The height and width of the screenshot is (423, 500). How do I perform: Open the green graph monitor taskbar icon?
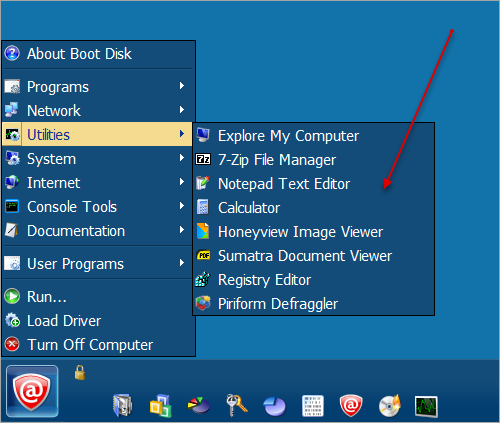(426, 406)
